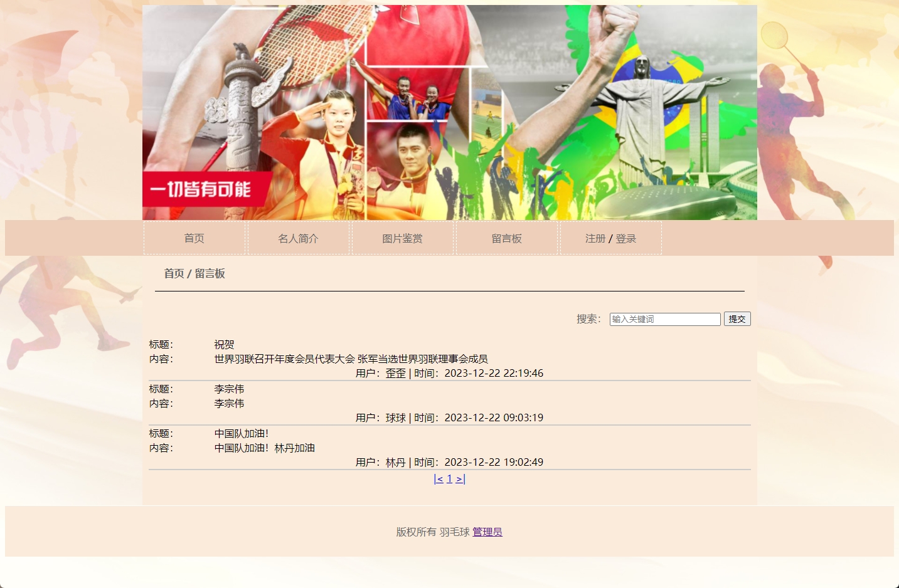Image resolution: width=899 pixels, height=588 pixels.
Task: Jump to the last page with >| link
Action: [460, 479]
